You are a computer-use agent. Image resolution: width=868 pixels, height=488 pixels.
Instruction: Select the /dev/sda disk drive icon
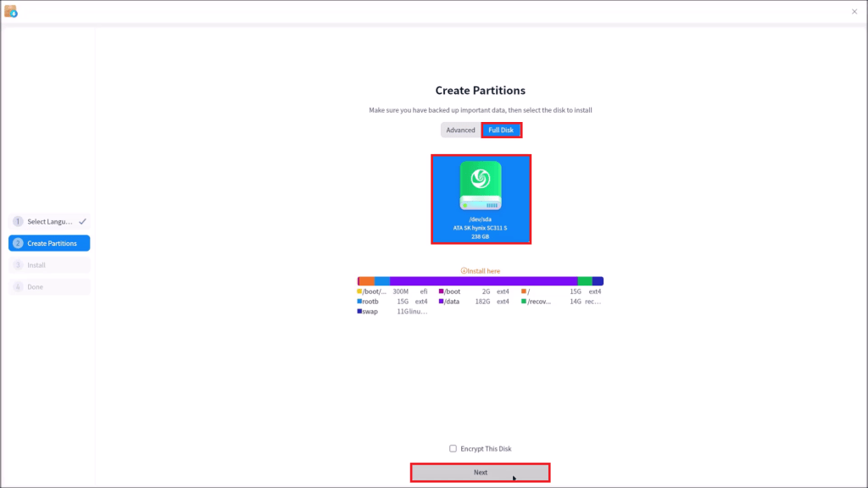pos(481,186)
